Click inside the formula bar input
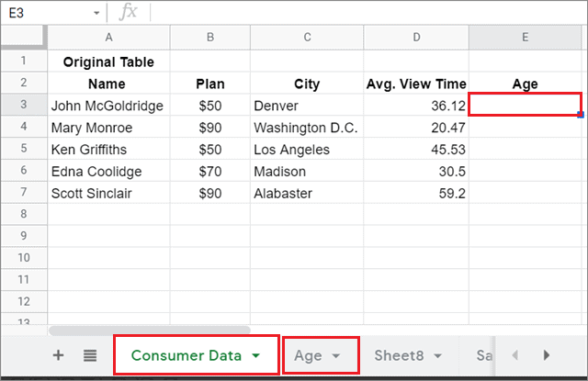 click(367, 13)
